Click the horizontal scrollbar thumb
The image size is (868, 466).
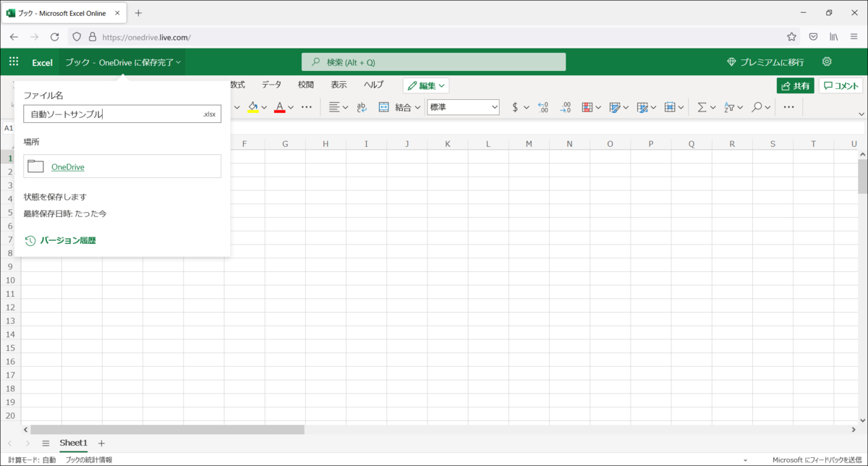(167, 429)
